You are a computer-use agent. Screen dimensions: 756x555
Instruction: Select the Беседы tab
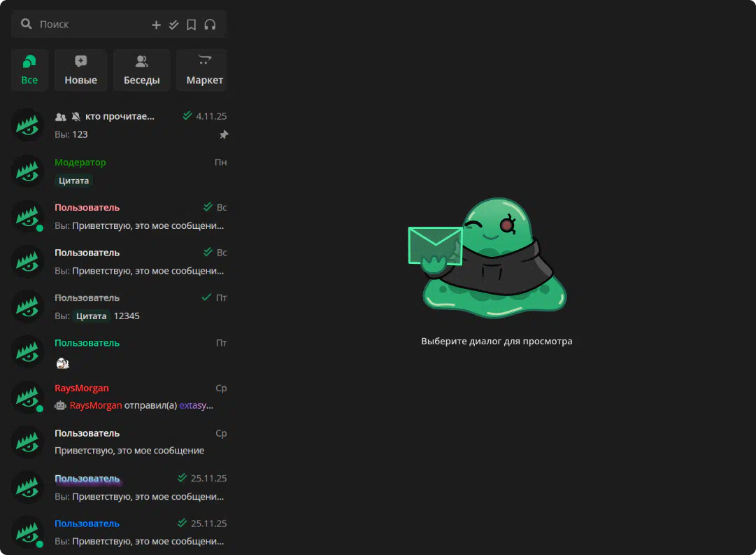click(x=142, y=70)
